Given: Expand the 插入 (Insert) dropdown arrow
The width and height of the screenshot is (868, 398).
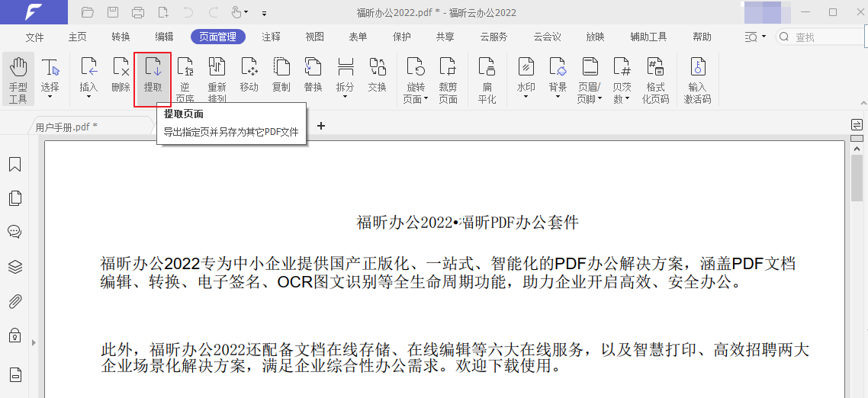Looking at the screenshot, I should coord(89,98).
